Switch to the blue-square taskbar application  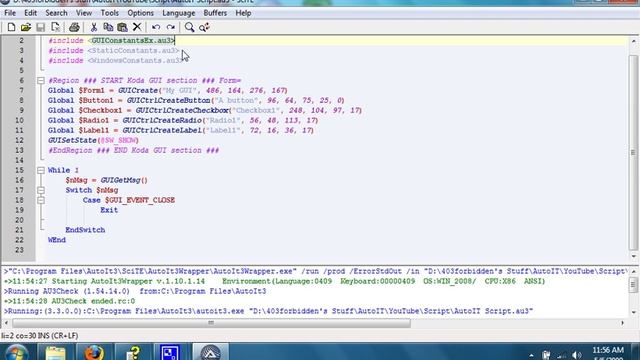pos(171,352)
